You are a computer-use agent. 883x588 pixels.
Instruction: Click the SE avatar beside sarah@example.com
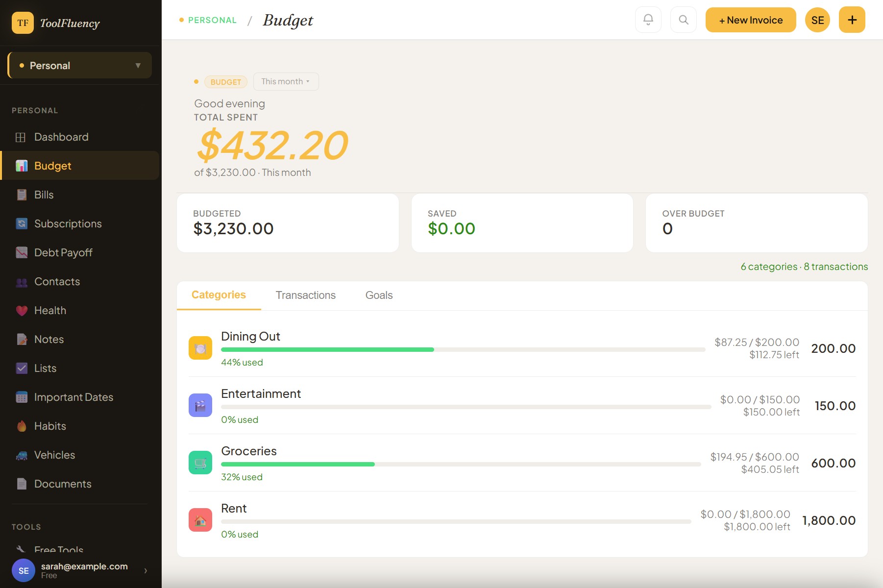click(x=24, y=570)
